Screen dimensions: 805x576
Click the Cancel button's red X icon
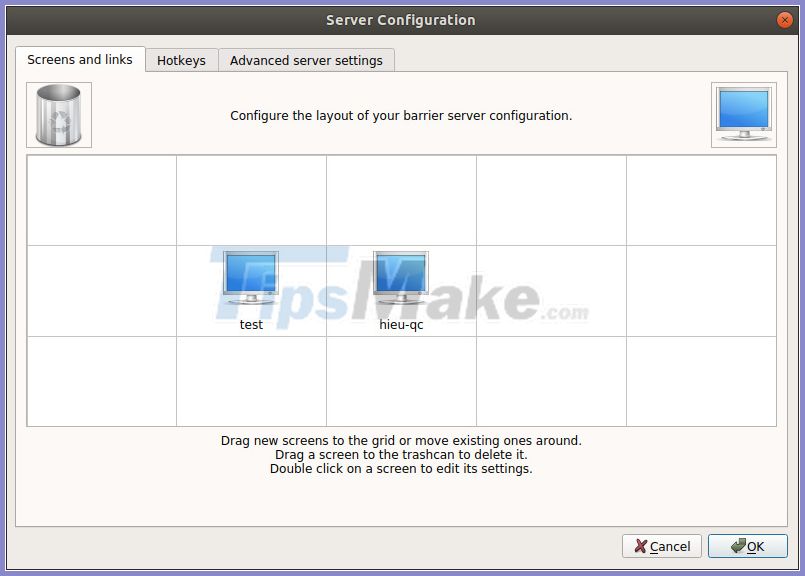pos(639,547)
